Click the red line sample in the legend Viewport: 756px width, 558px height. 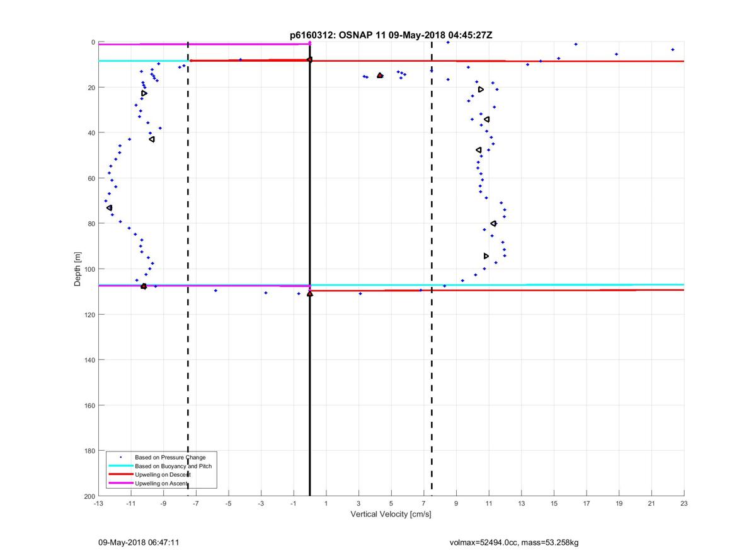tap(121, 474)
